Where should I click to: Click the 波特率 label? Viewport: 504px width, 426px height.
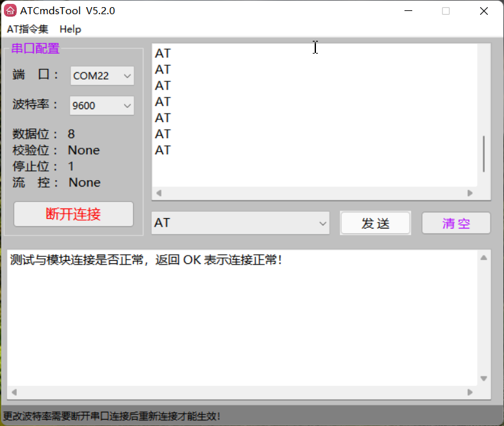point(35,105)
